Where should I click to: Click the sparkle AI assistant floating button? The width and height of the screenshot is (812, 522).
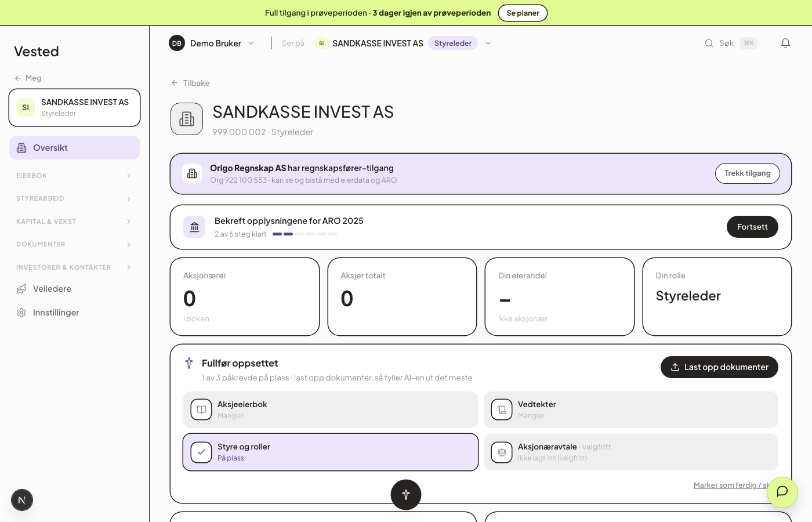[406, 495]
